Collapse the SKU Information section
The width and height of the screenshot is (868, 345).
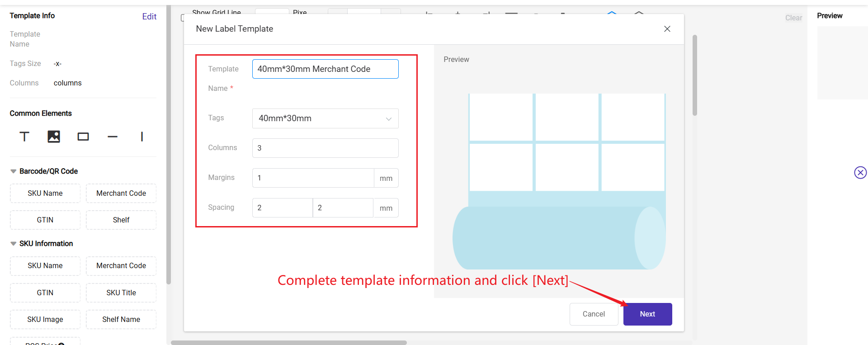(14, 244)
